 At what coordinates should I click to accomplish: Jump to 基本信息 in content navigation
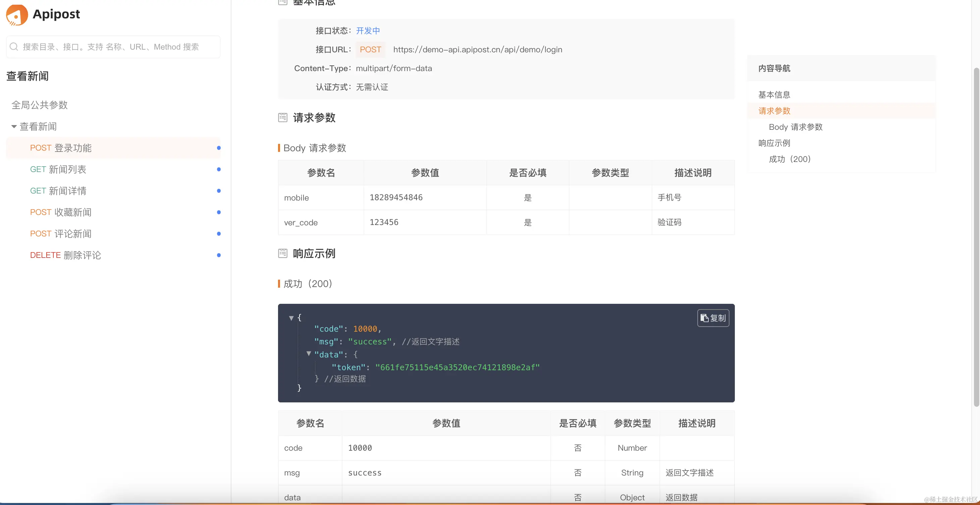point(774,95)
